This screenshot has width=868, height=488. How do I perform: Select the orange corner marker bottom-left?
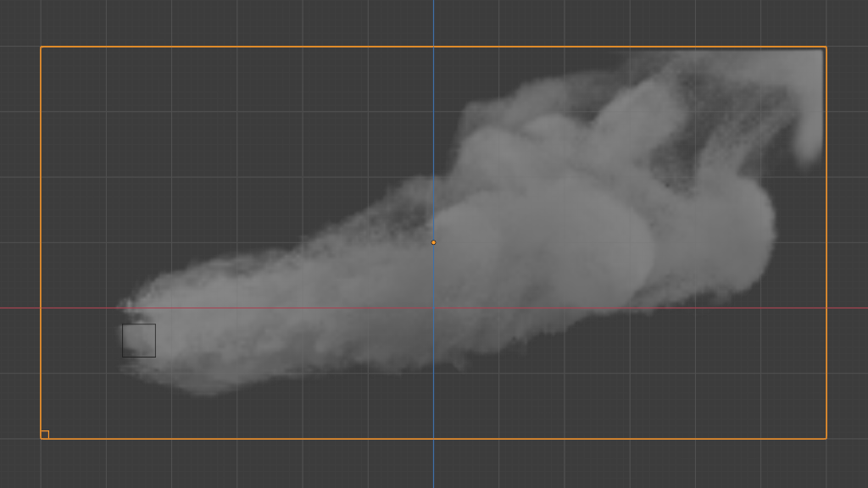(43, 433)
